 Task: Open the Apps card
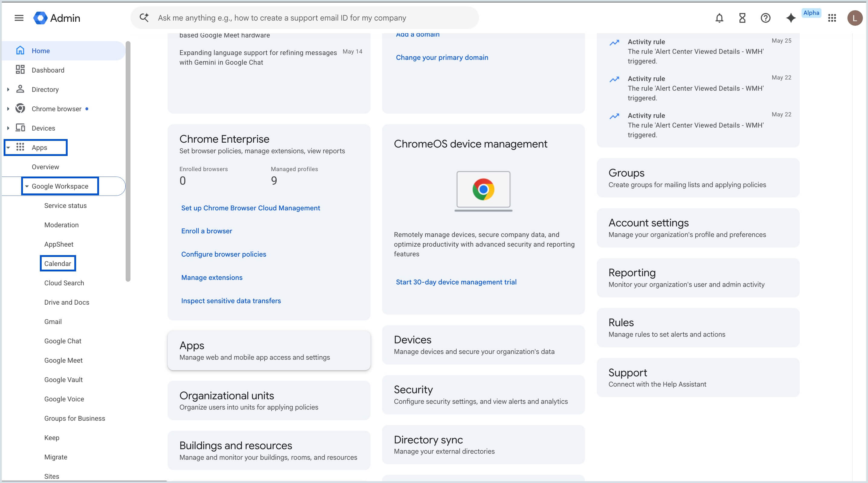tap(269, 350)
